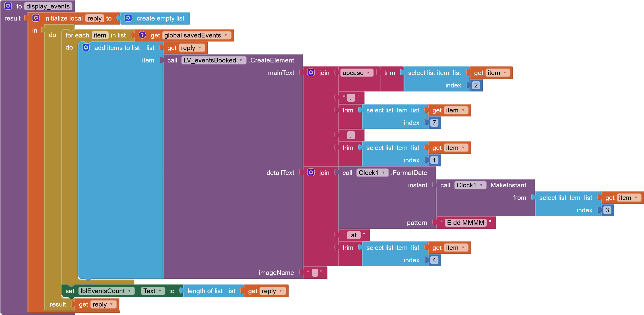The width and height of the screenshot is (644, 315).
Task: Open mutator gear on display_events procedure
Action: click(x=8, y=6)
